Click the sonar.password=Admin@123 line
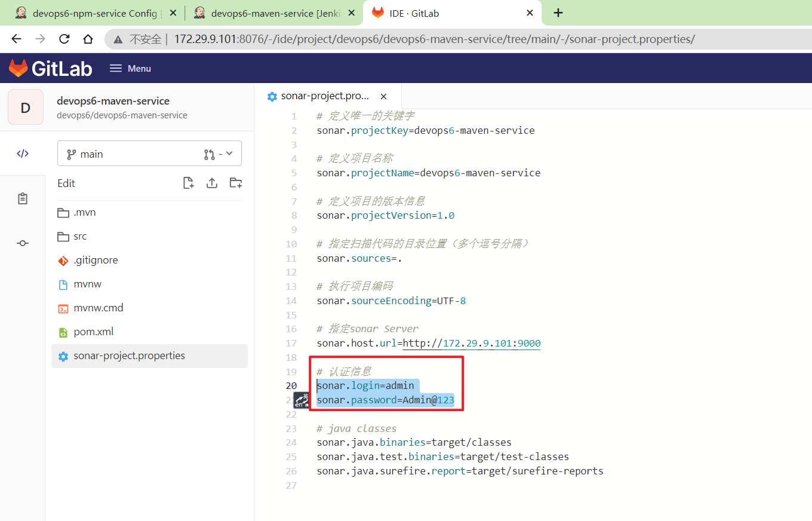812x521 pixels. click(x=386, y=400)
